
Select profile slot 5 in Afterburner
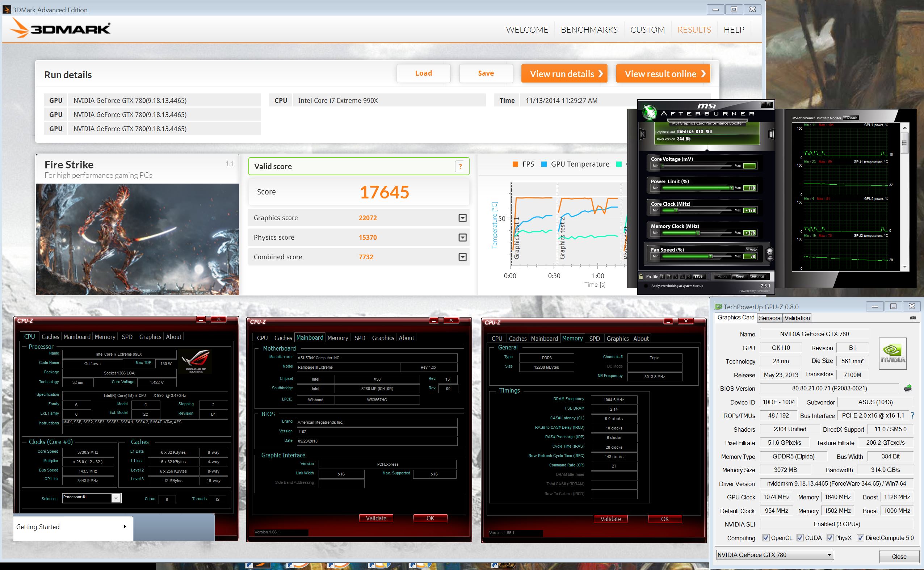(x=689, y=277)
